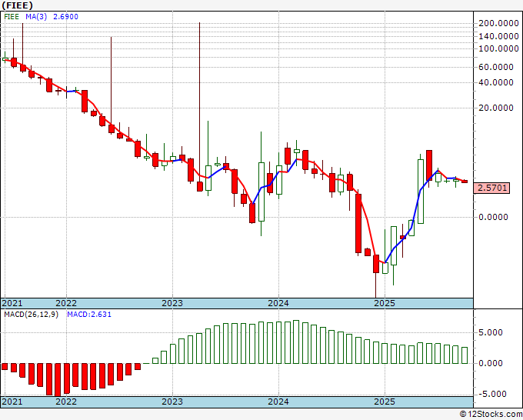This screenshot has width=523, height=420.
Task: Click the 140.0000 price axis label
Action: point(498,36)
